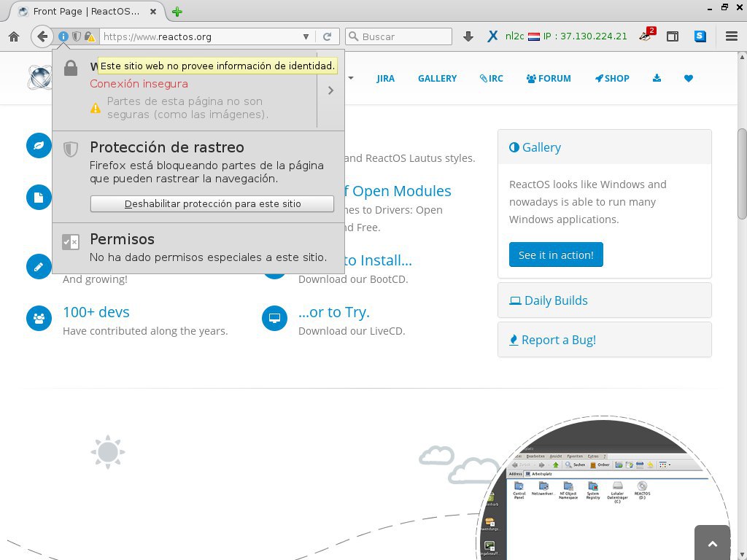Click the www.reactos.org address bar

pyautogui.click(x=200, y=36)
